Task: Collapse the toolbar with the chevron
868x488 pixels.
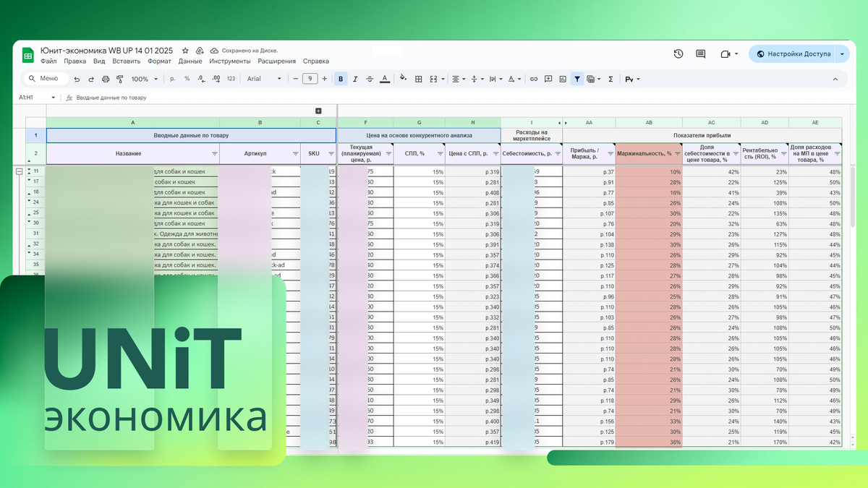Action: point(835,79)
